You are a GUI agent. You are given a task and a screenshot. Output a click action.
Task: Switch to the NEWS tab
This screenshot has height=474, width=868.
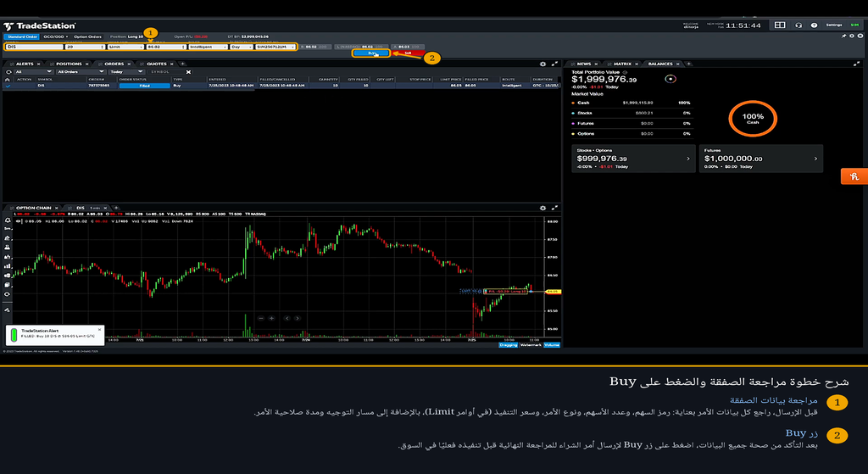point(583,64)
